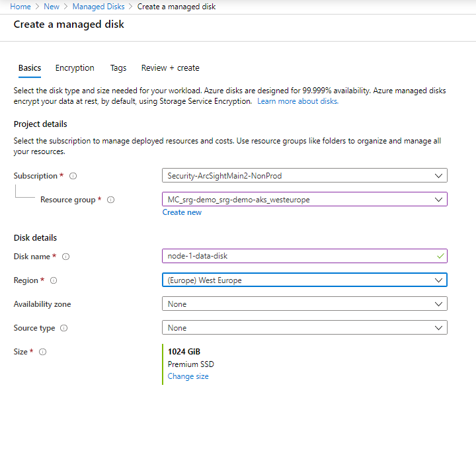Screen dimensions: 476x451
Task: Click info icon next to Disk name
Action: pos(65,257)
